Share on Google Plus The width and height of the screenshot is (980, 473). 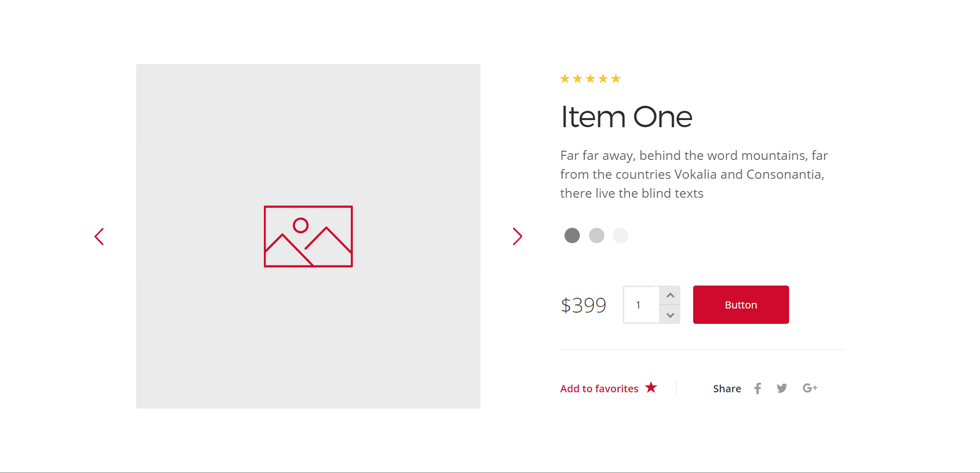(810, 388)
